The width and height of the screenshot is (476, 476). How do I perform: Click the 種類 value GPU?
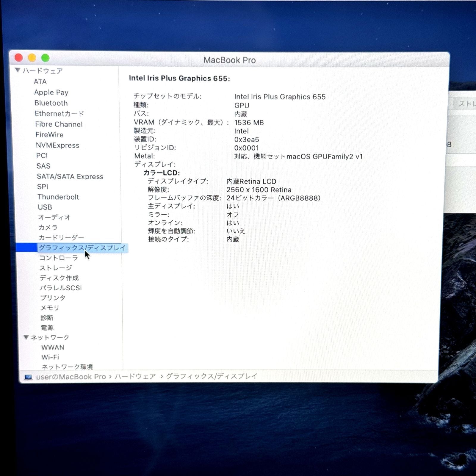[242, 106]
